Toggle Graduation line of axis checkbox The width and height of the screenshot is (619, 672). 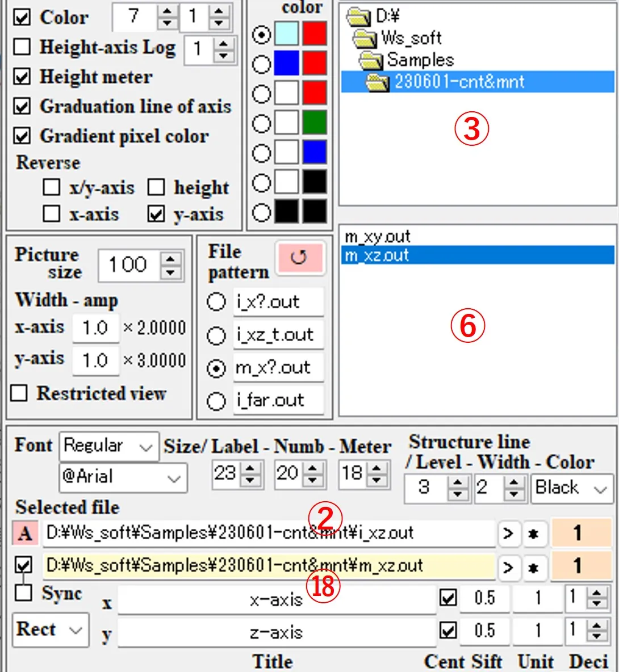click(x=22, y=106)
